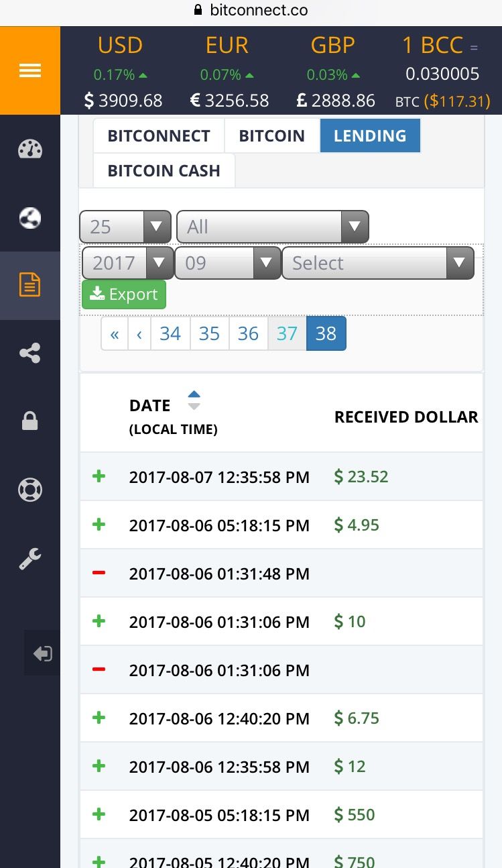Click the green Export button
Image resolution: width=502 pixels, height=868 pixels.
[124, 294]
